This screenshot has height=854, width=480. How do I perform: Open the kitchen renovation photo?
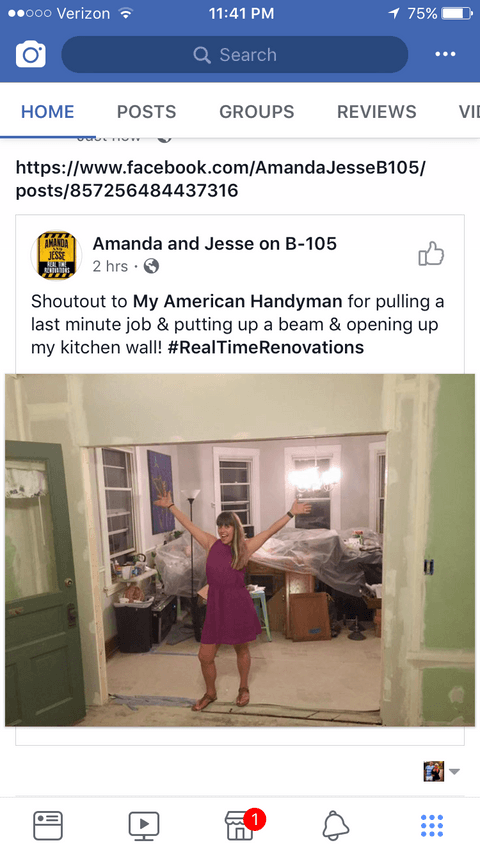point(240,550)
